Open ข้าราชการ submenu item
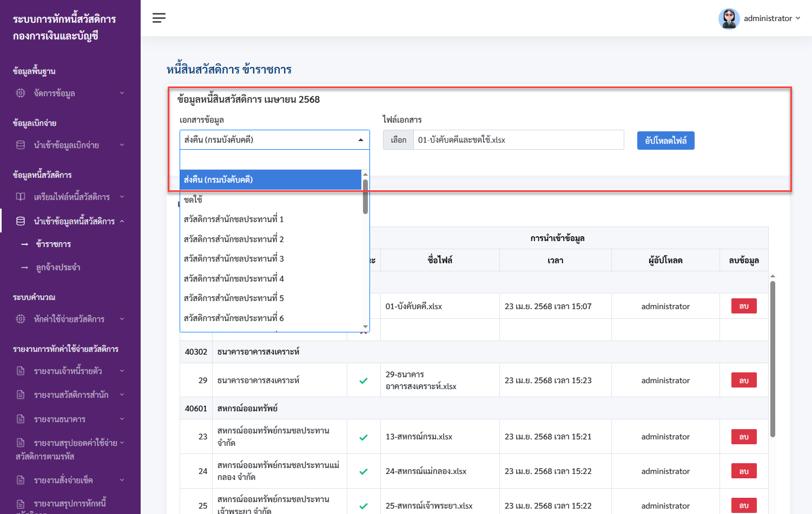This screenshot has height=514, width=812. 54,244
